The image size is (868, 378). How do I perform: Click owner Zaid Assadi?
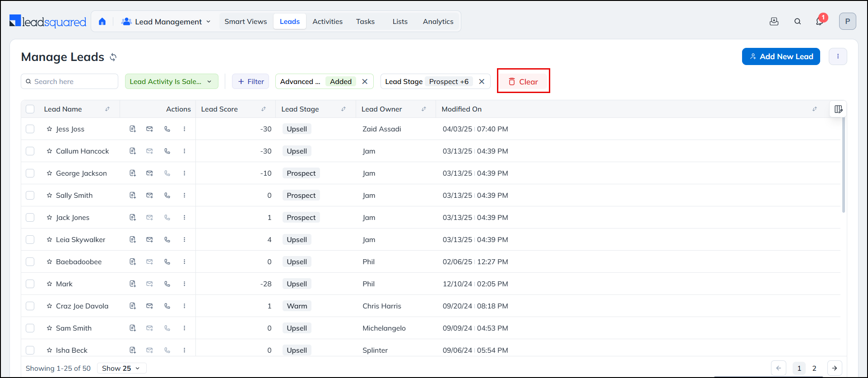click(x=382, y=129)
